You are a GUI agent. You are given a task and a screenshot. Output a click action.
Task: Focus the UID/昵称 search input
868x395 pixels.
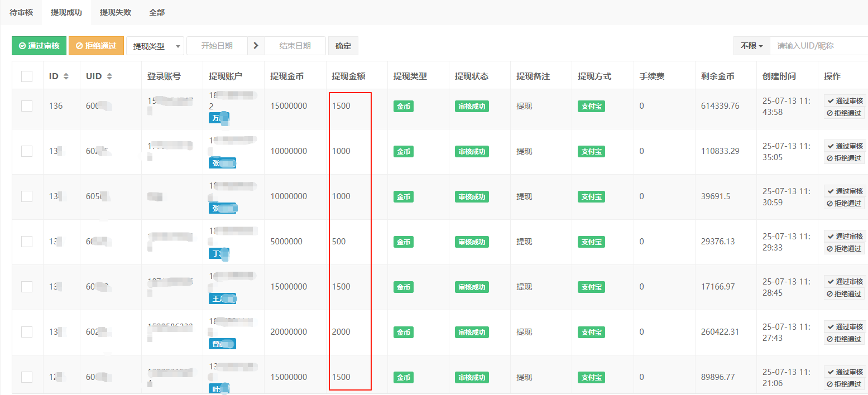pyautogui.click(x=819, y=46)
